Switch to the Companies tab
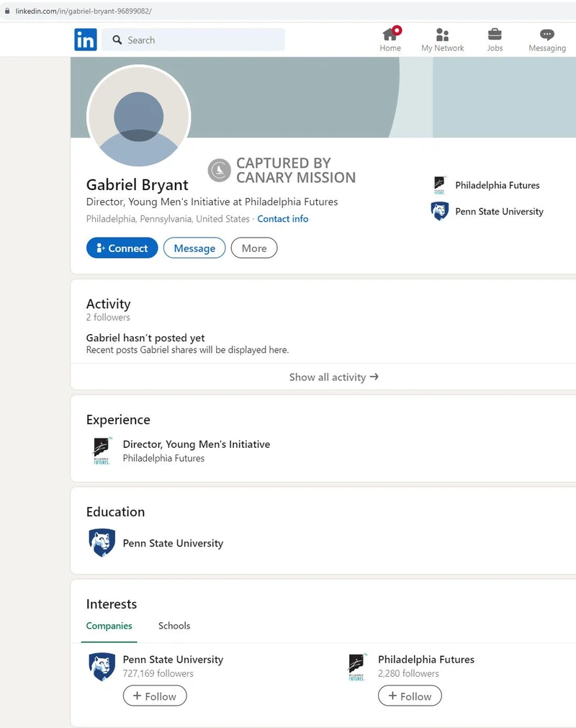The width and height of the screenshot is (576, 728). point(109,626)
